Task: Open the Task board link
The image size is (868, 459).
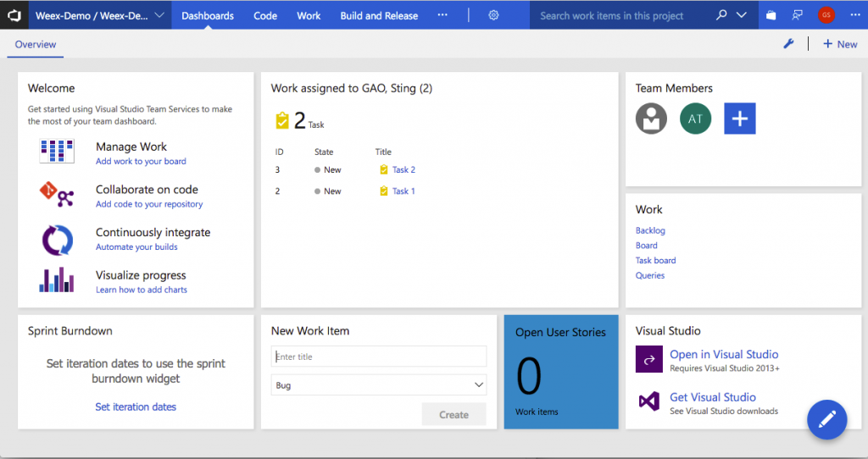Action: click(655, 260)
